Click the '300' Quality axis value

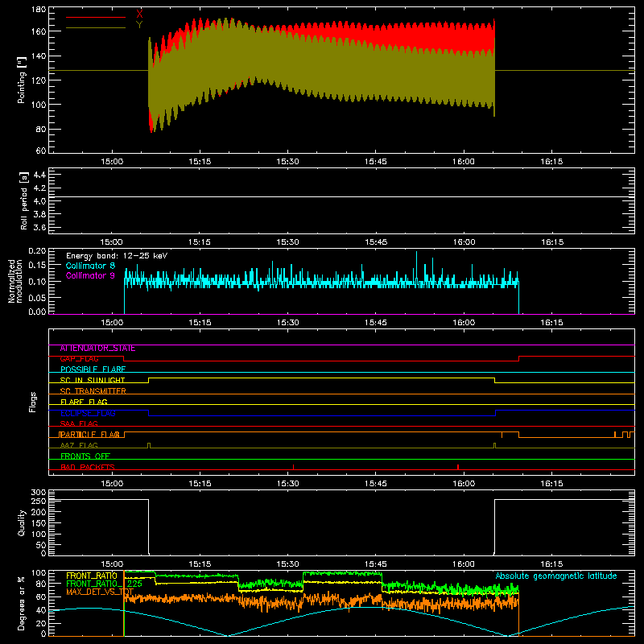(39, 493)
